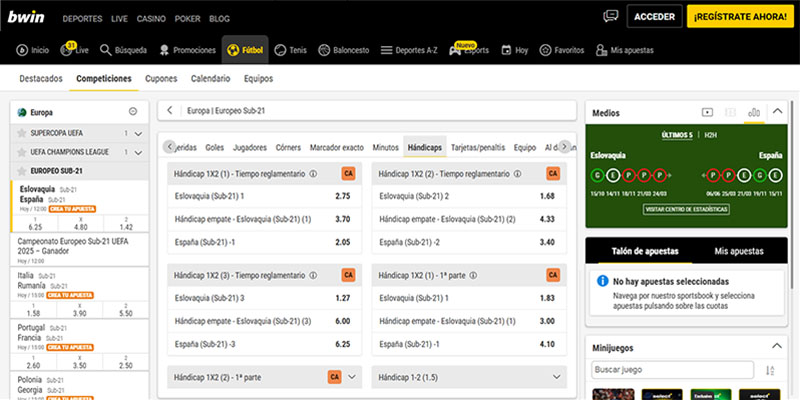Open Mis apuestas in top navigation
800x400 pixels.
click(x=624, y=50)
